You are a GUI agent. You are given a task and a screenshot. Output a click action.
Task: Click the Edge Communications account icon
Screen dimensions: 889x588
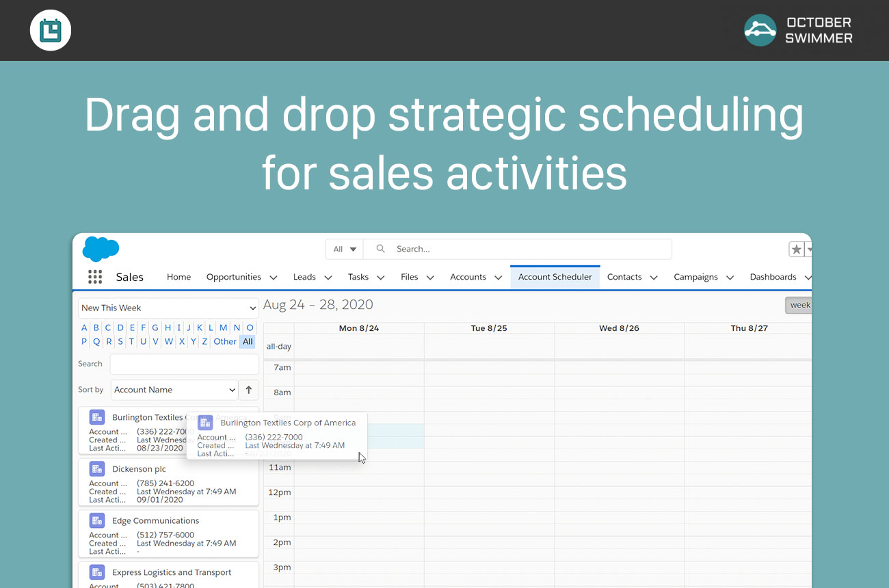point(97,520)
